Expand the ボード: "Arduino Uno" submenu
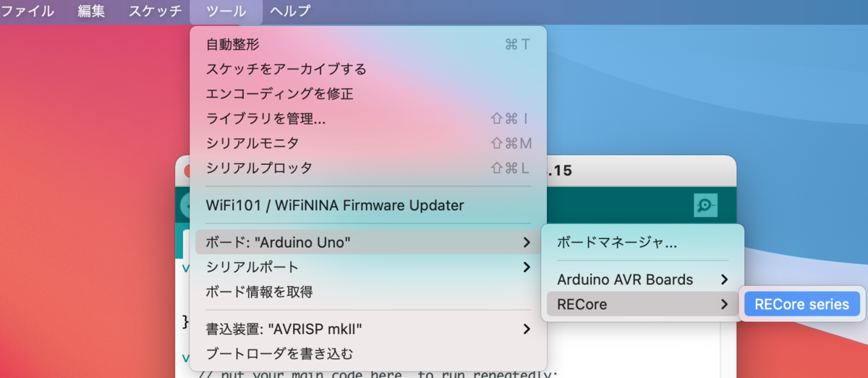 pyautogui.click(x=368, y=243)
